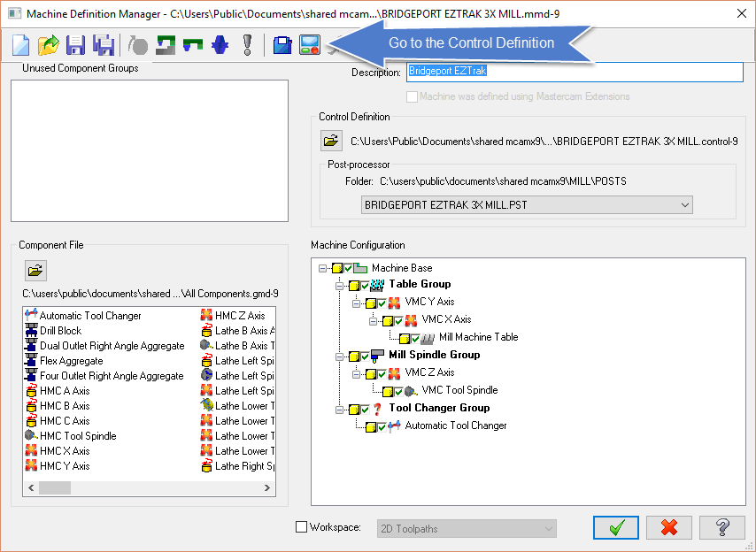
Task: Collapse the Mill Spindle Group node
Action: [x=339, y=356]
